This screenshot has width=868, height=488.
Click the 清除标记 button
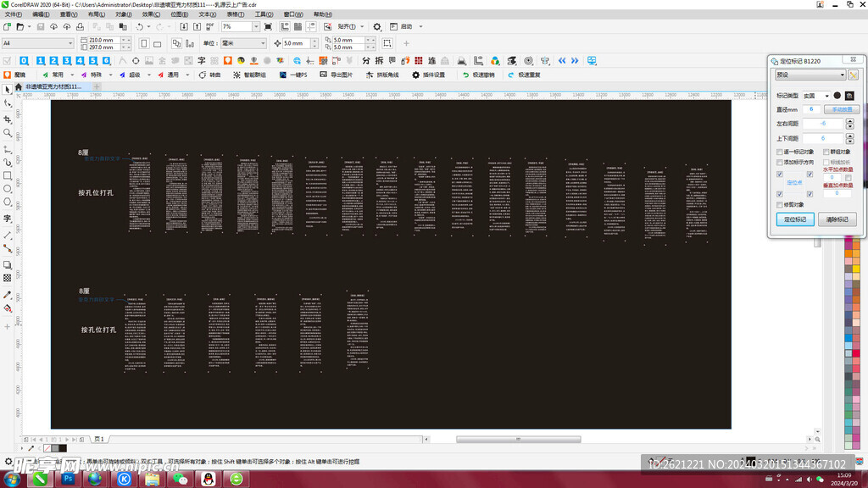[x=837, y=219]
